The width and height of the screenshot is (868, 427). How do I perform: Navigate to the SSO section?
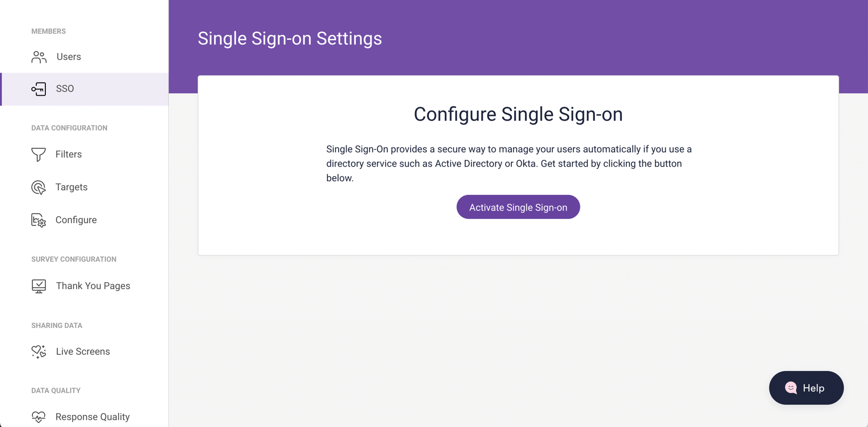[65, 89]
